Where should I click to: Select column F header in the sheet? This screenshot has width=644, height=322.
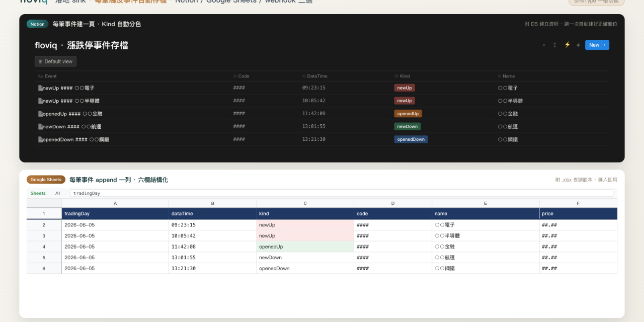(x=578, y=203)
